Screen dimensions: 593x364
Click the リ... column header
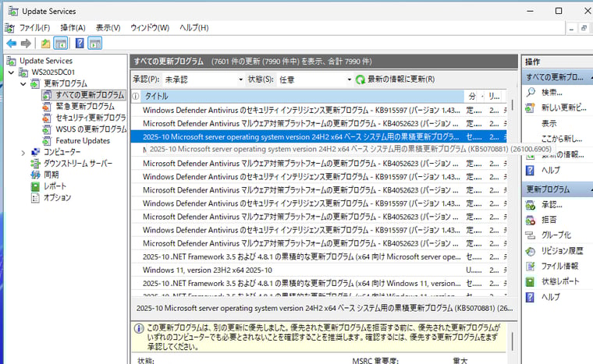click(494, 97)
